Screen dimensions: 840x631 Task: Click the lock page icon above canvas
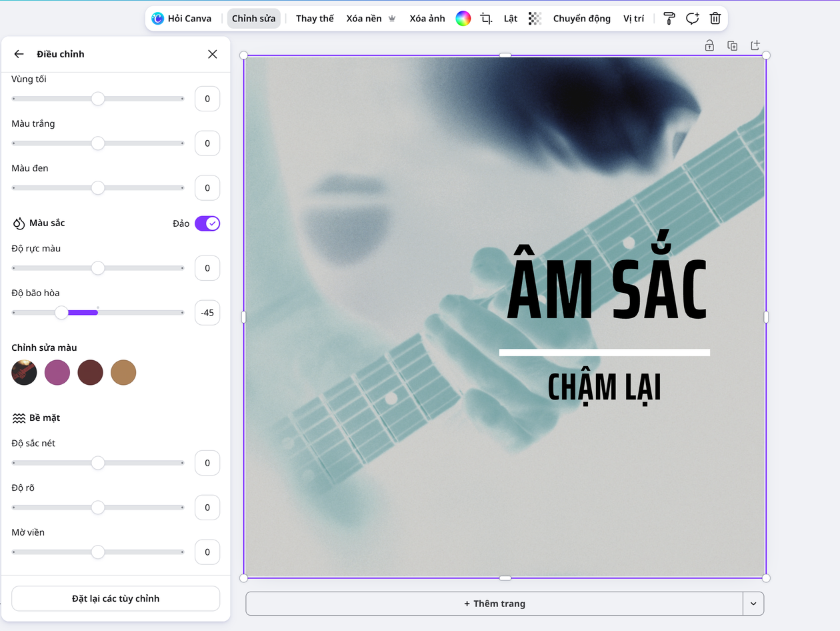[x=709, y=45]
